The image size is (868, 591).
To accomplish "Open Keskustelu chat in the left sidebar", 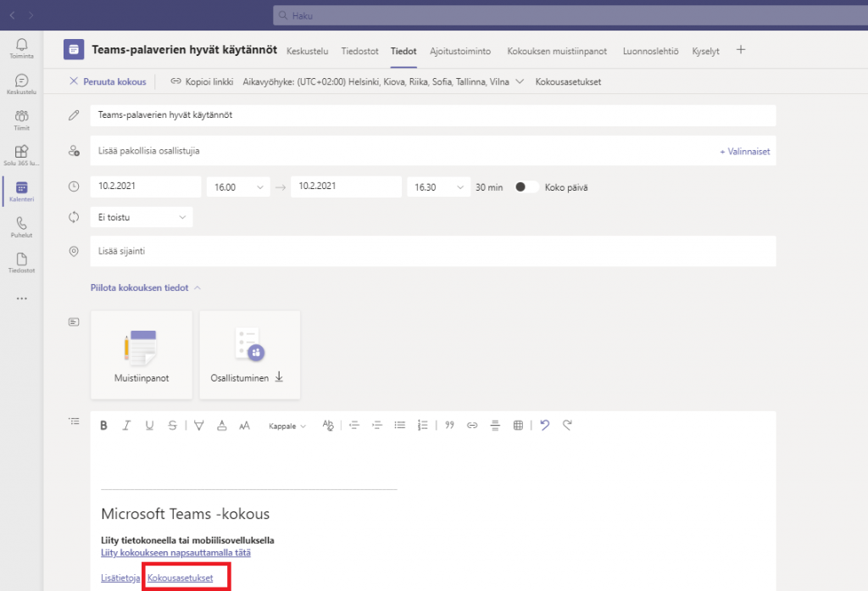I will [x=21, y=84].
